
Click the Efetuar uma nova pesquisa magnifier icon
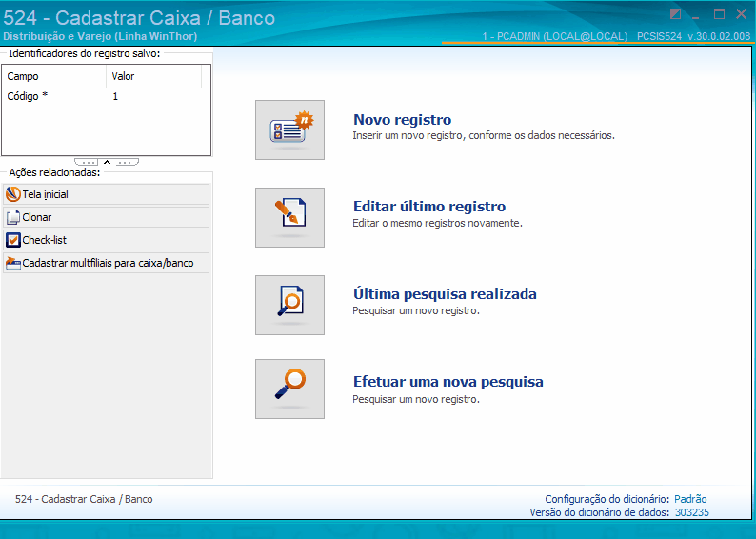tap(289, 389)
